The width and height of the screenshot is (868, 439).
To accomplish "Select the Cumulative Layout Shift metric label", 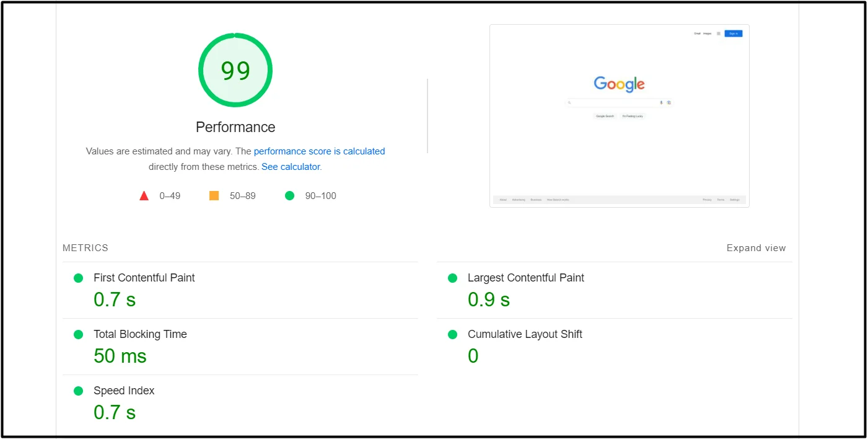I will click(x=525, y=334).
